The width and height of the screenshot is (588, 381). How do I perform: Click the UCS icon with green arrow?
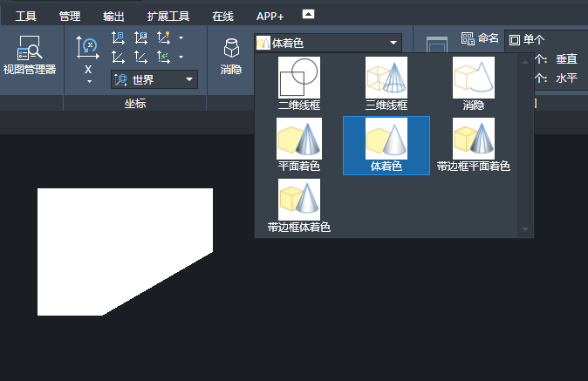163,57
